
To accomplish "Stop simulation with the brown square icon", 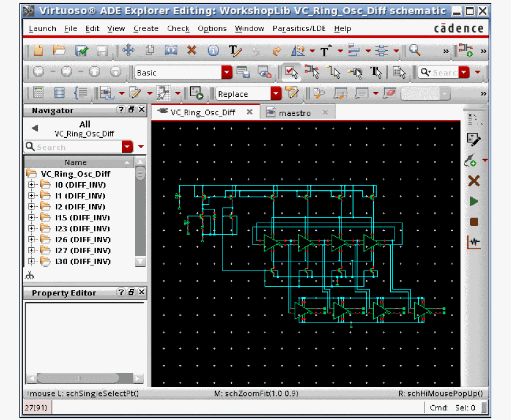I will click(x=474, y=222).
